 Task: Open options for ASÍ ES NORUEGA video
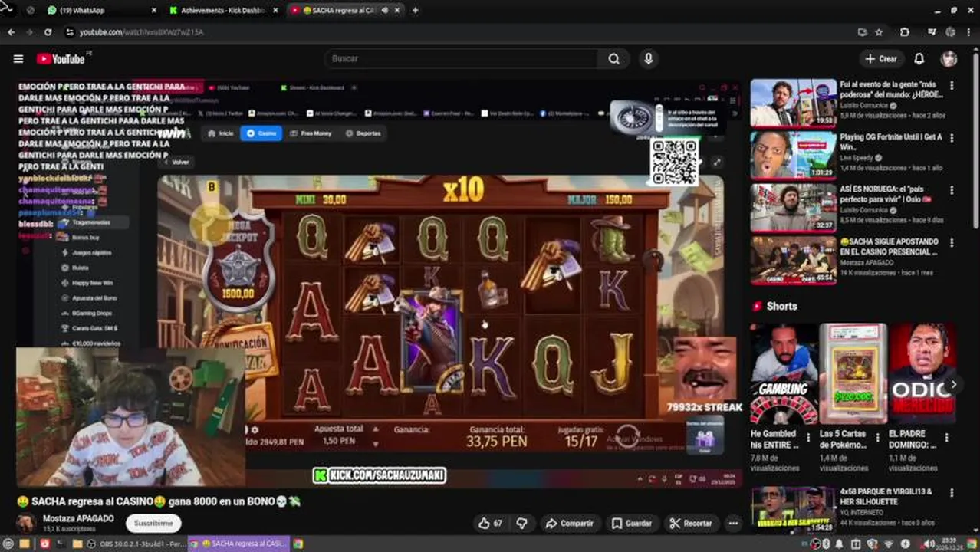(x=952, y=190)
